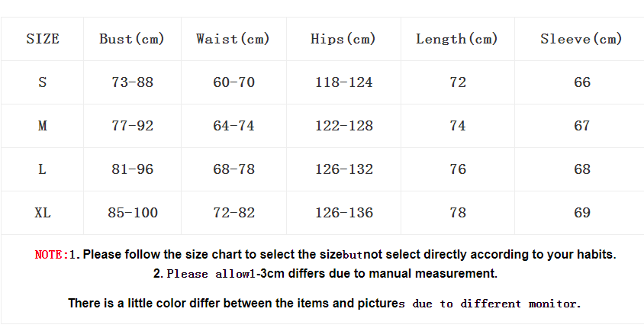Select the M size row label

(x=43, y=126)
